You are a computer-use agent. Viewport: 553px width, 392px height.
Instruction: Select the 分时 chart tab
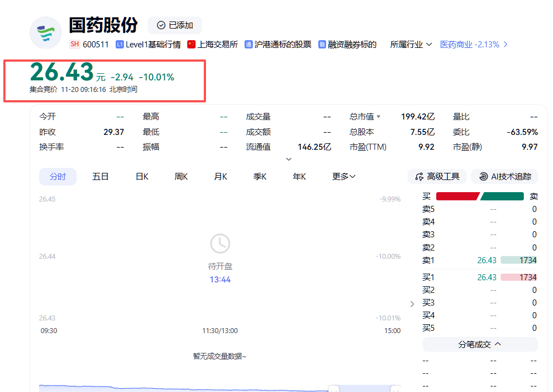tap(58, 177)
